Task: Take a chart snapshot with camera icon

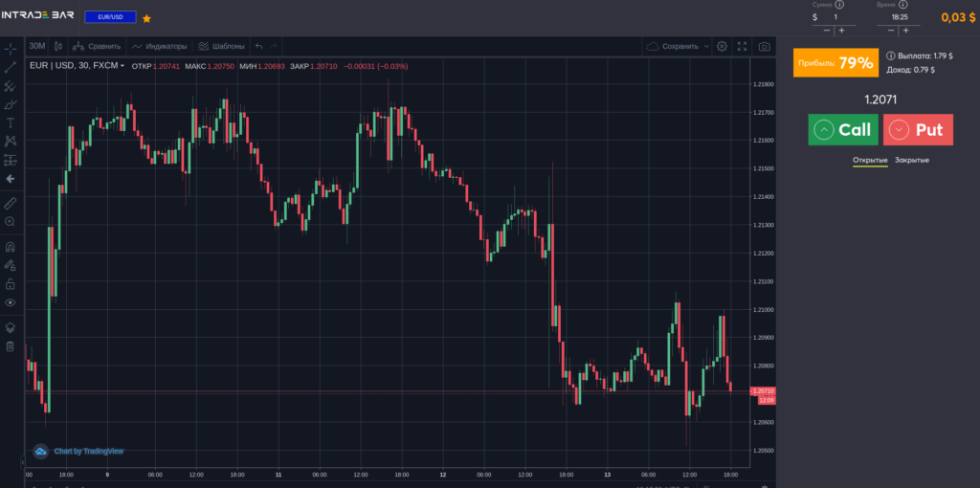Action: [x=764, y=46]
